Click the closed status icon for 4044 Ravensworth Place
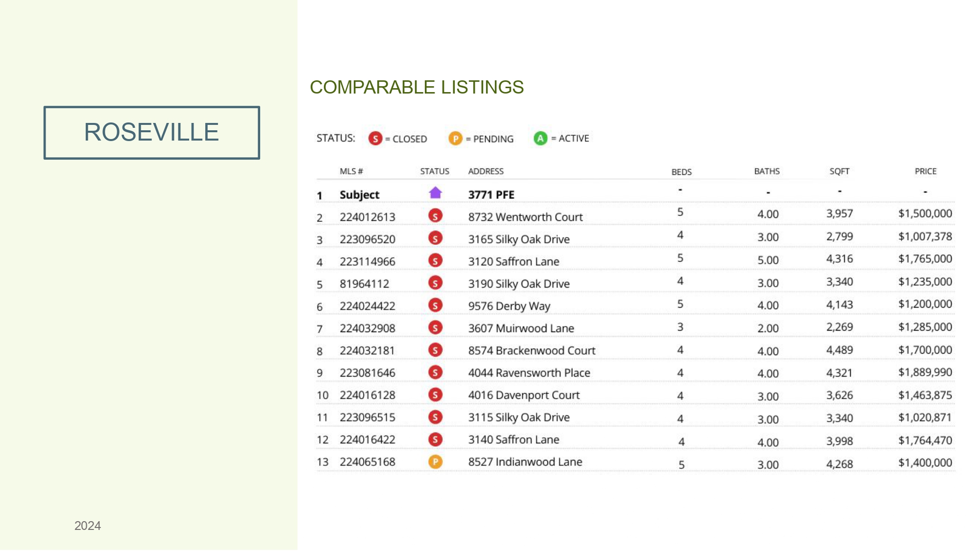 (435, 372)
